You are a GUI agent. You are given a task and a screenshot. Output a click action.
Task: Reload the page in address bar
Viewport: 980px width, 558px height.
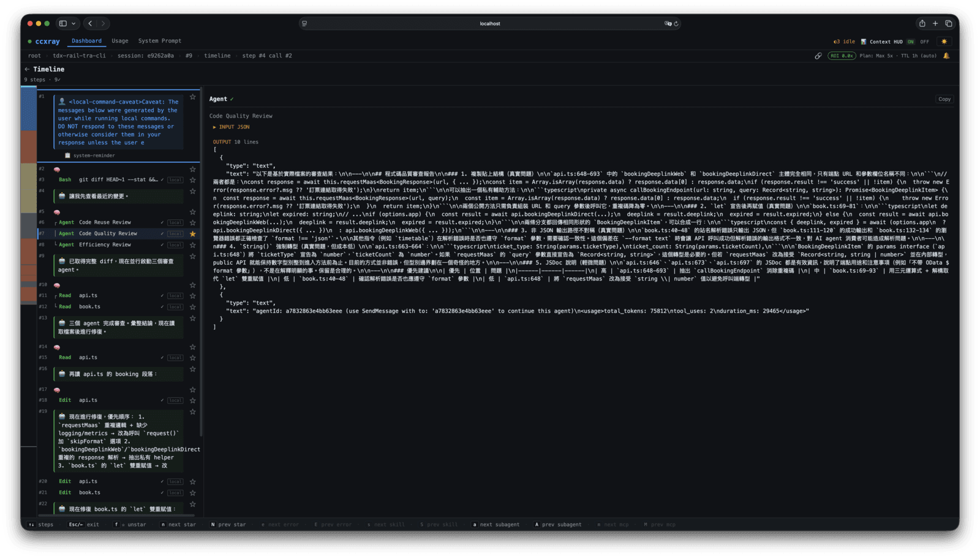point(676,23)
